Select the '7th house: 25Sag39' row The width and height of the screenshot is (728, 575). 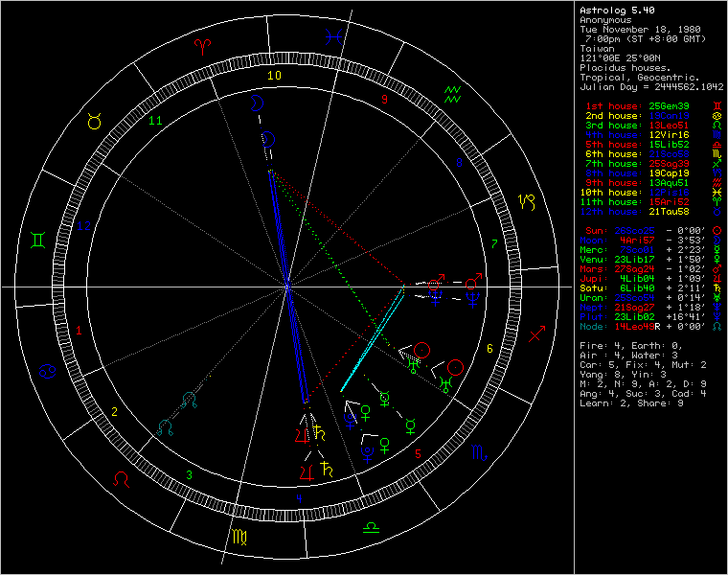tap(653, 164)
